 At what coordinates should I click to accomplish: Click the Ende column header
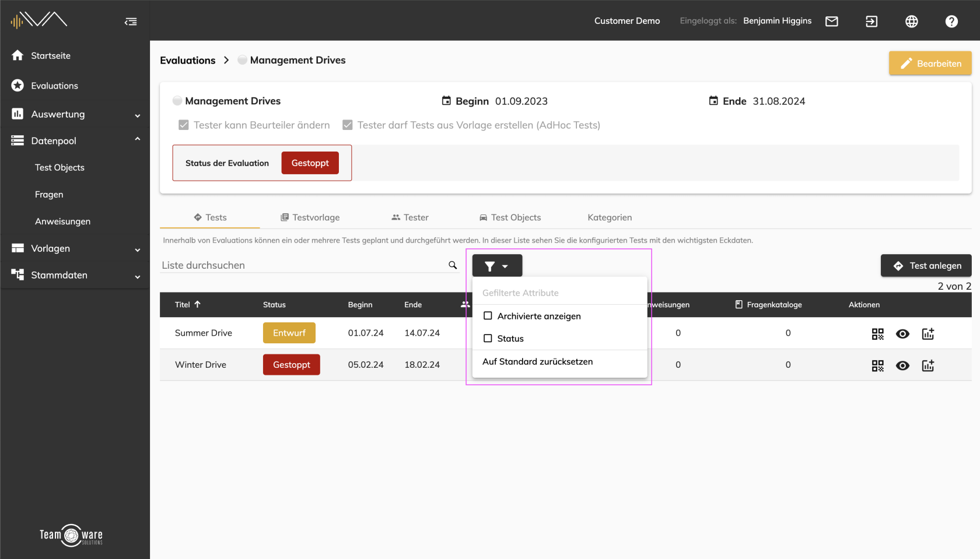point(413,305)
